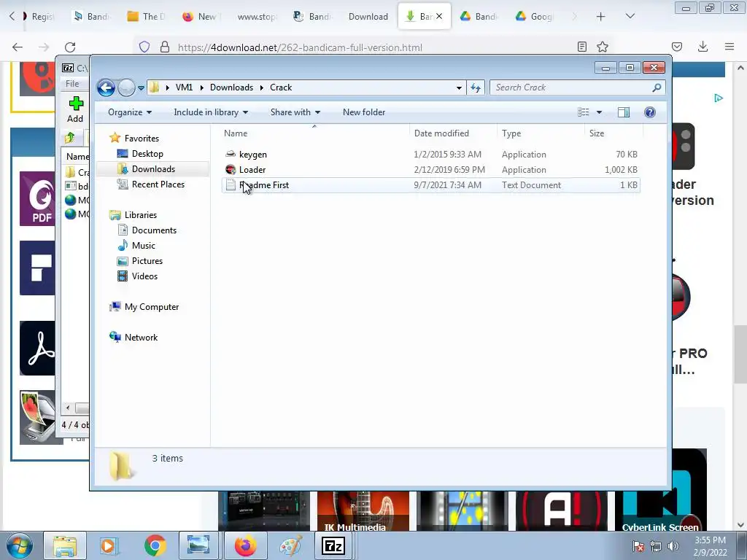Open the Pictures library

pos(147,261)
